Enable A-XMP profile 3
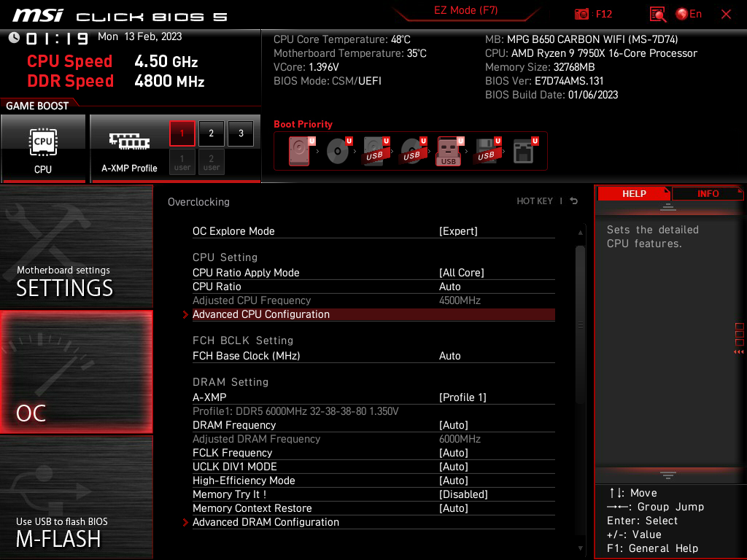747x560 pixels. point(241,133)
